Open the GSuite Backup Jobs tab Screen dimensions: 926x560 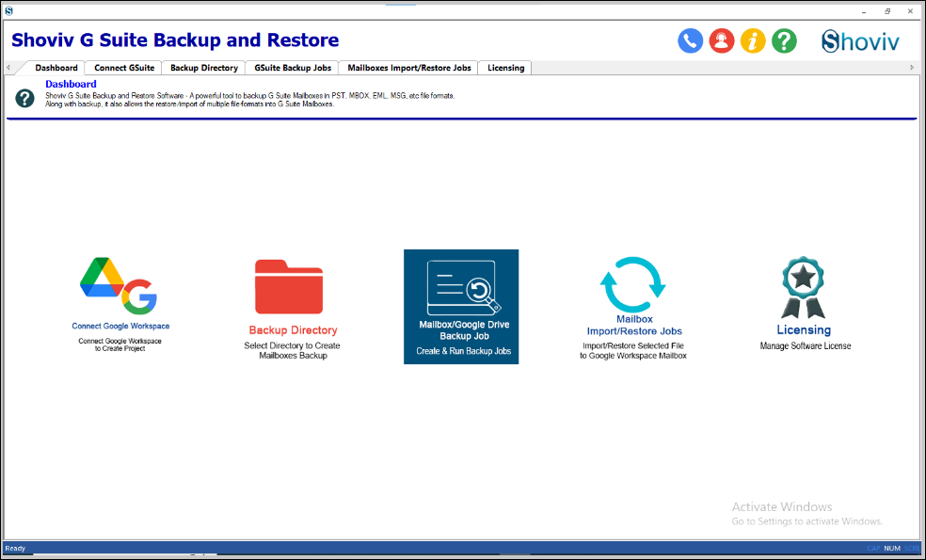click(293, 68)
